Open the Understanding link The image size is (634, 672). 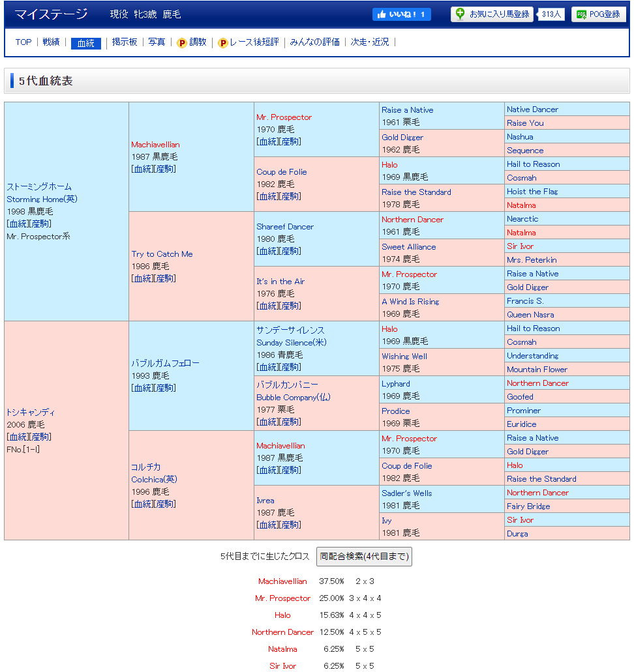532,356
